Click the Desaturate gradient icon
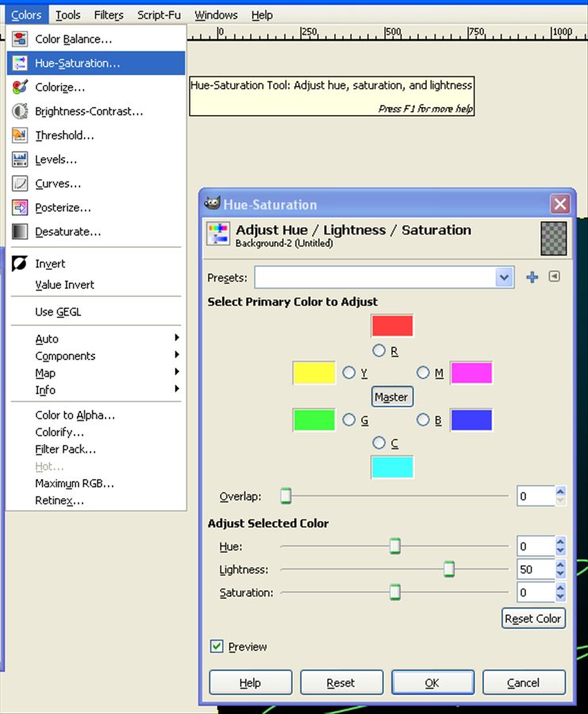 20,232
